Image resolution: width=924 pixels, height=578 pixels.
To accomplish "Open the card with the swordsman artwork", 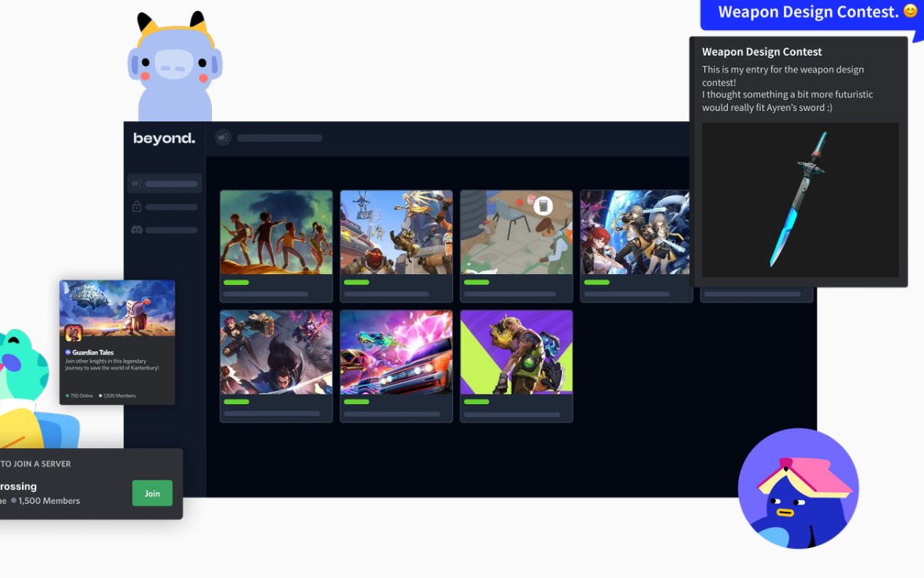I will [276, 366].
